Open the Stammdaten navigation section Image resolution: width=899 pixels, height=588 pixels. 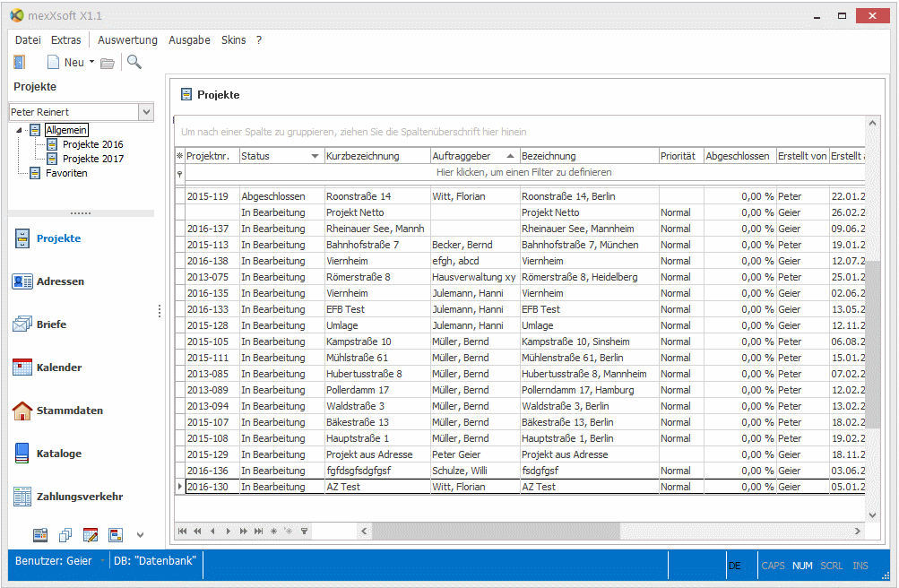click(x=57, y=411)
